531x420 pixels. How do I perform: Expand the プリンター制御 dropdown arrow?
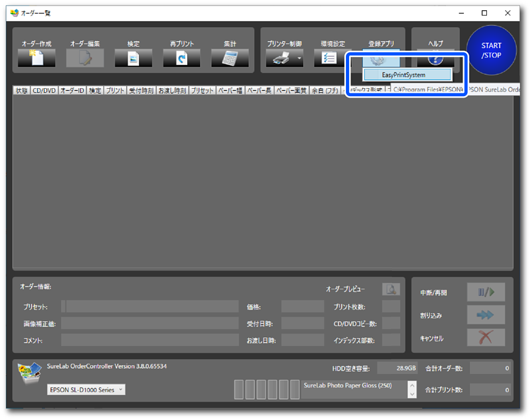tap(299, 59)
